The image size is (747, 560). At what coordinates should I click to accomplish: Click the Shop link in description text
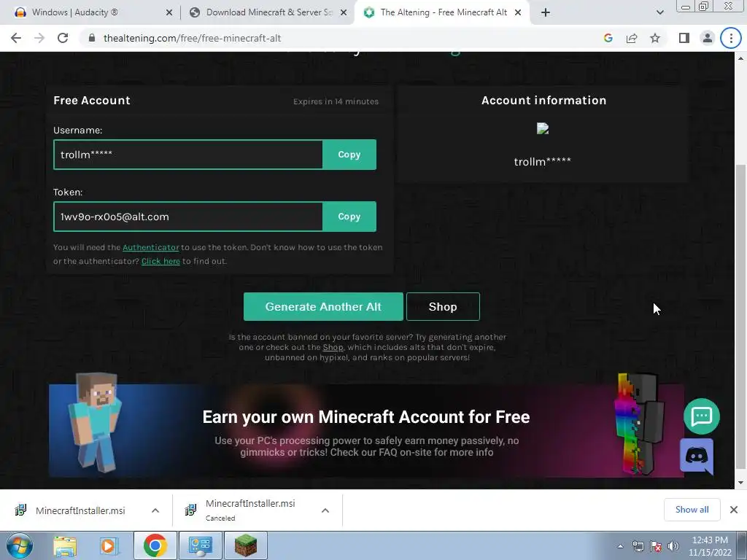click(x=333, y=347)
